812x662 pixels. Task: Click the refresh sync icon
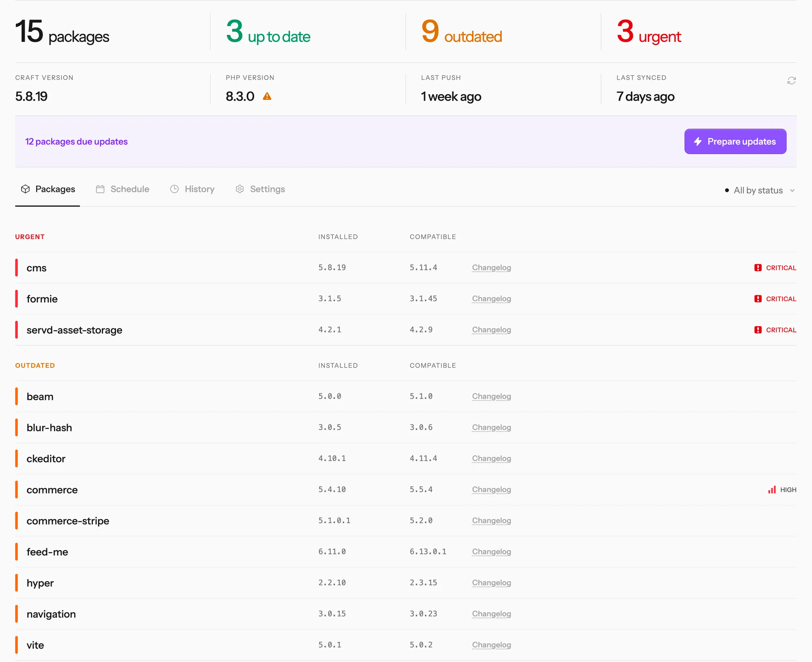pos(791,80)
